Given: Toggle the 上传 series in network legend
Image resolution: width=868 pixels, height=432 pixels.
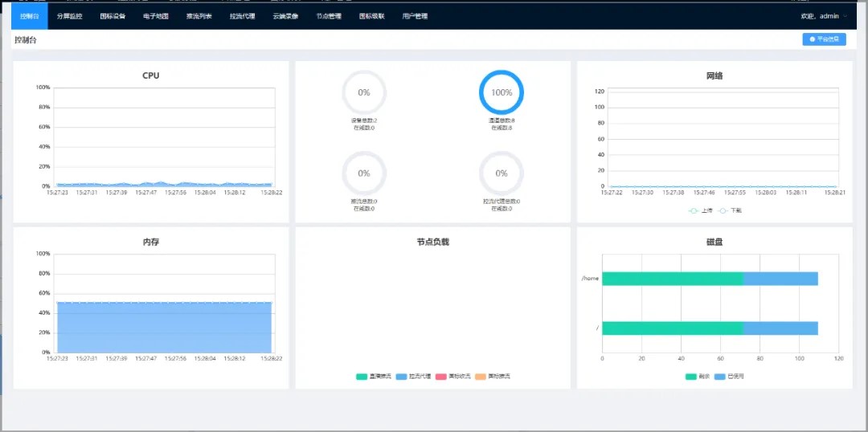Looking at the screenshot, I should point(701,210).
